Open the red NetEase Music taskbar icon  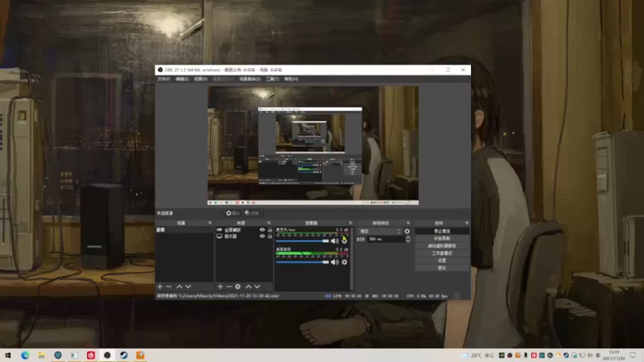[91, 355]
